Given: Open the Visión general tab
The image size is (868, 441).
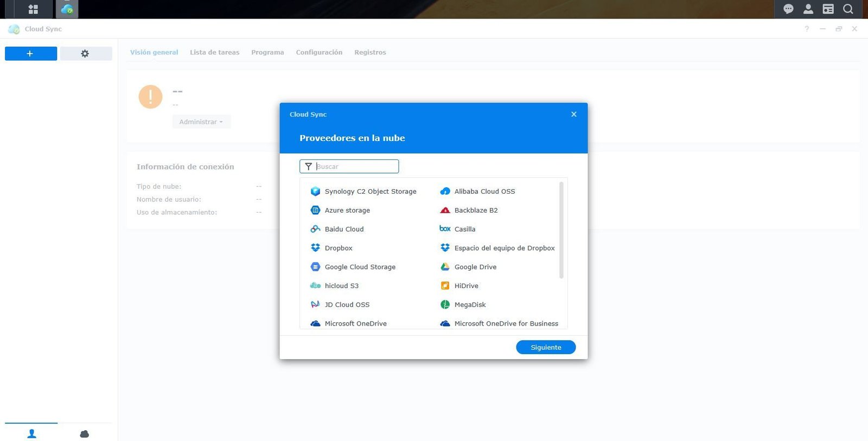Looking at the screenshot, I should [154, 53].
